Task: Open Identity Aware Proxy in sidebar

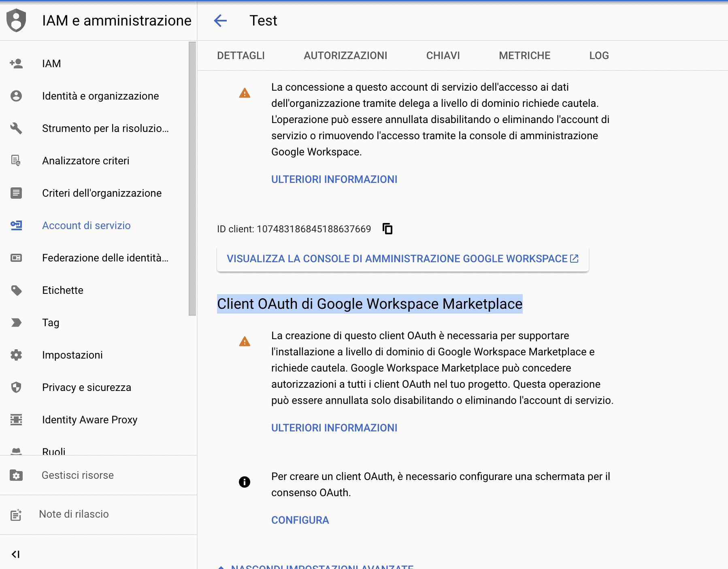Action: pos(89,420)
